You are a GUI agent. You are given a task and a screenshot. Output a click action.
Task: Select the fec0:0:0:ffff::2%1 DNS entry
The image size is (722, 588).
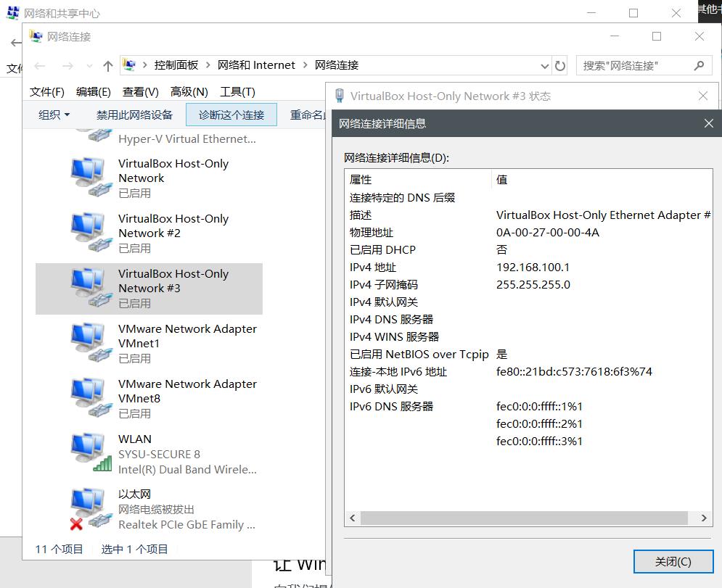tap(539, 423)
